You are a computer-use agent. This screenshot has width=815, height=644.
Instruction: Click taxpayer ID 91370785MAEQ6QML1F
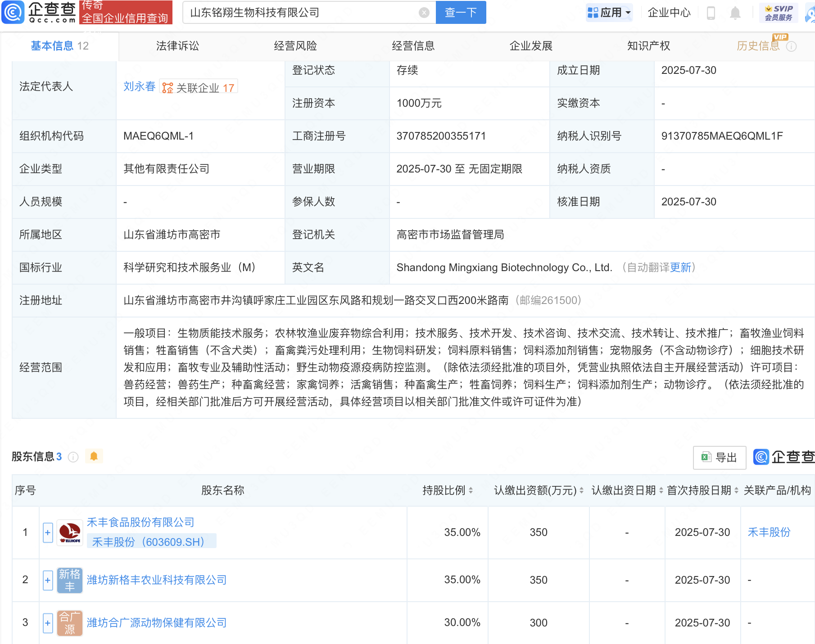tap(722, 136)
